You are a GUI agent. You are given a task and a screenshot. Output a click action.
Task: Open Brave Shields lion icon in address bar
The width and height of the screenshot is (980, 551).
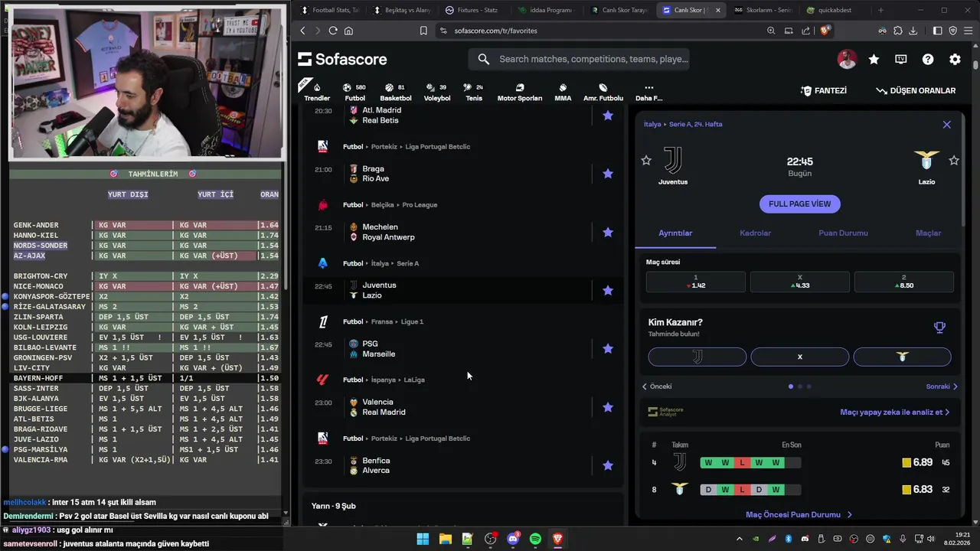click(x=825, y=31)
